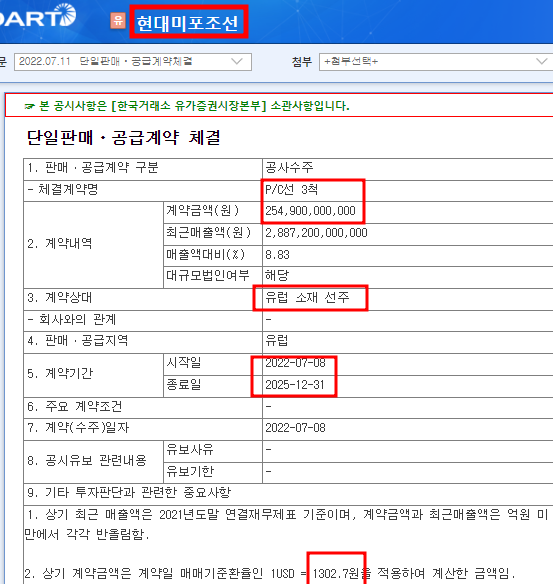Click the label 6. 주요 계약조건

(x=74, y=406)
